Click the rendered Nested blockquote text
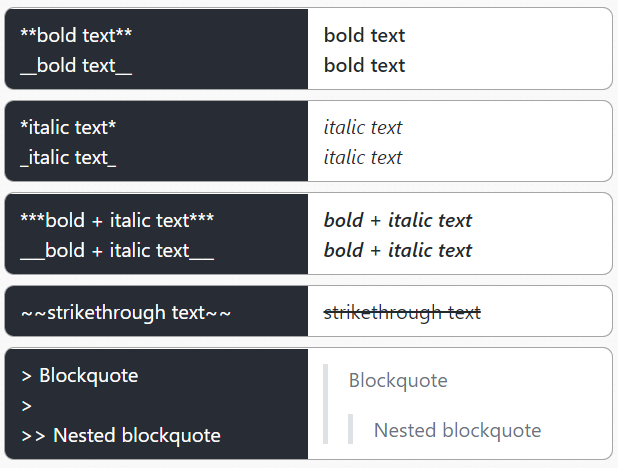 point(457,430)
